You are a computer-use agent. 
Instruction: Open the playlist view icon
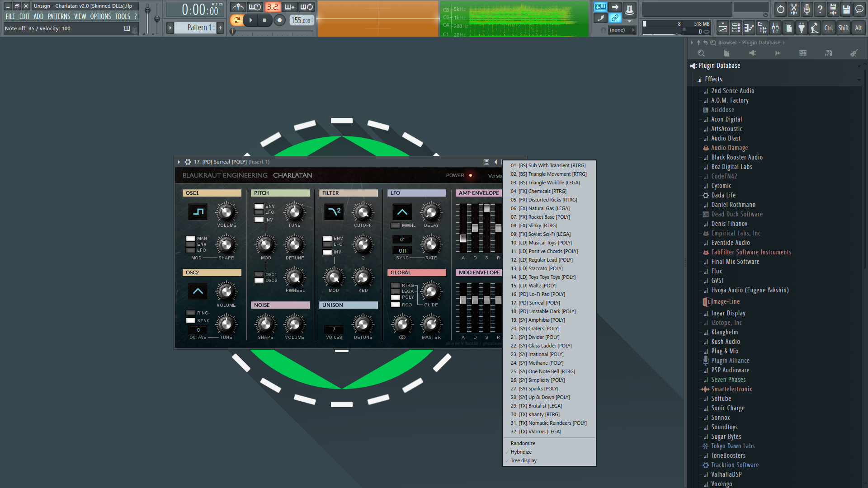click(723, 28)
